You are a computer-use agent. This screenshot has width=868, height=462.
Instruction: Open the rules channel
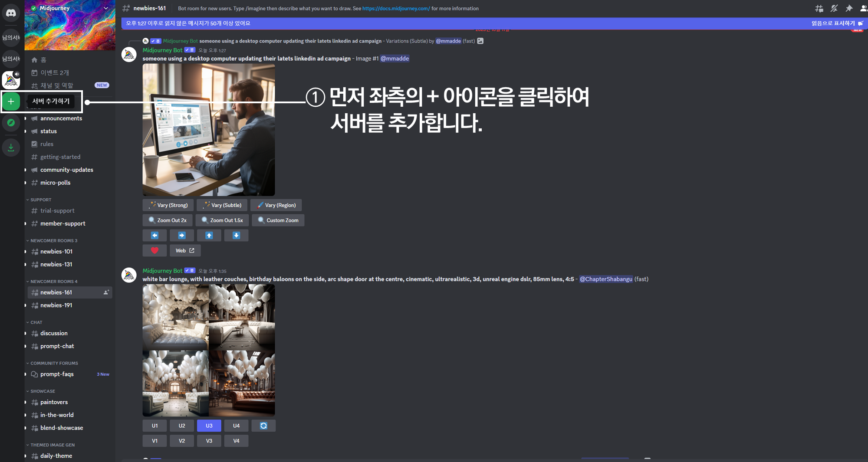tap(69, 144)
